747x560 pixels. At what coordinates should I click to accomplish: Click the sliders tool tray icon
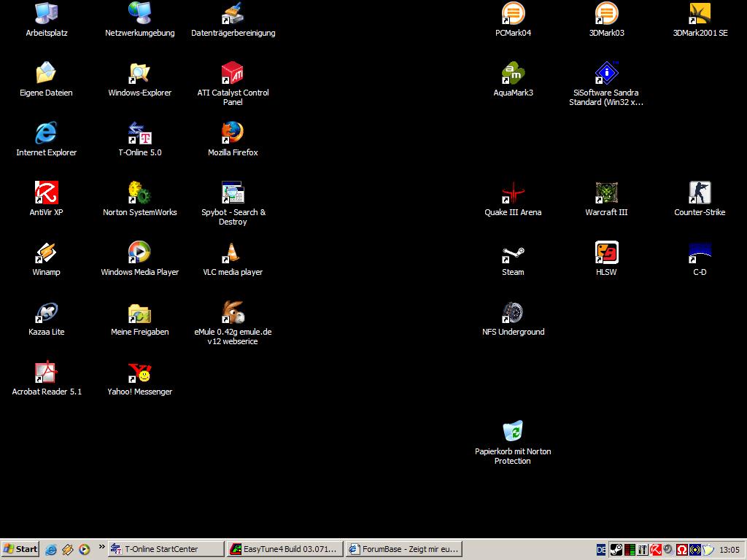pyautogui.click(x=642, y=550)
